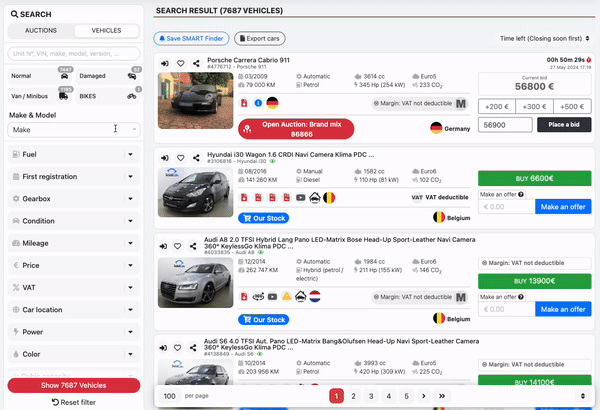Click the German flag icon on Porsche listing

(x=272, y=103)
